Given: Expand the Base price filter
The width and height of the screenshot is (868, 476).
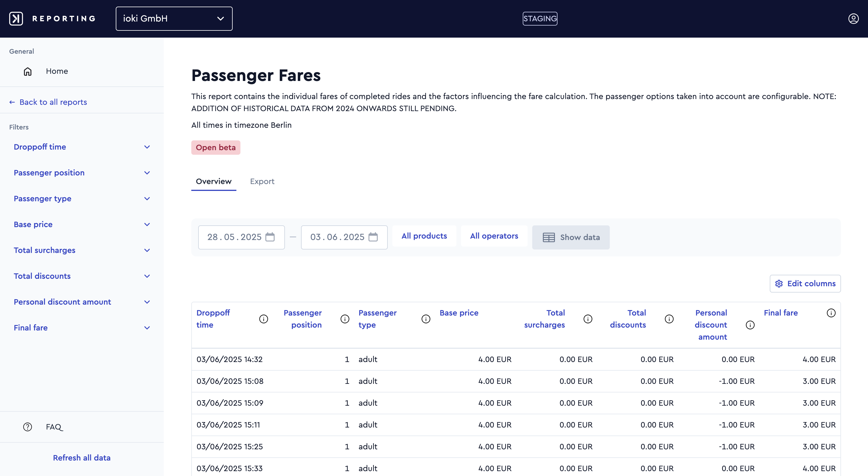Looking at the screenshot, I should click(82, 224).
